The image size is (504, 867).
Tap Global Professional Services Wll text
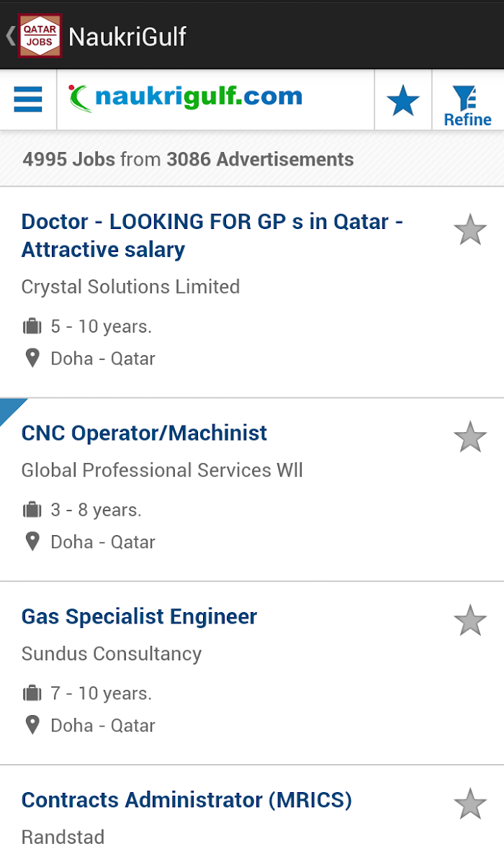pos(162,470)
